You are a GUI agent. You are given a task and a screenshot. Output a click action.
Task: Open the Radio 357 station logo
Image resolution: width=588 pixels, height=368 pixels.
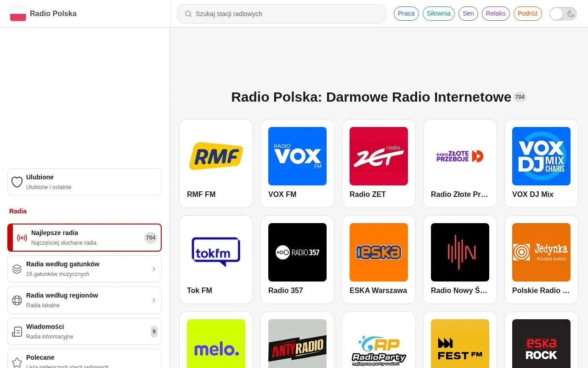click(x=297, y=252)
